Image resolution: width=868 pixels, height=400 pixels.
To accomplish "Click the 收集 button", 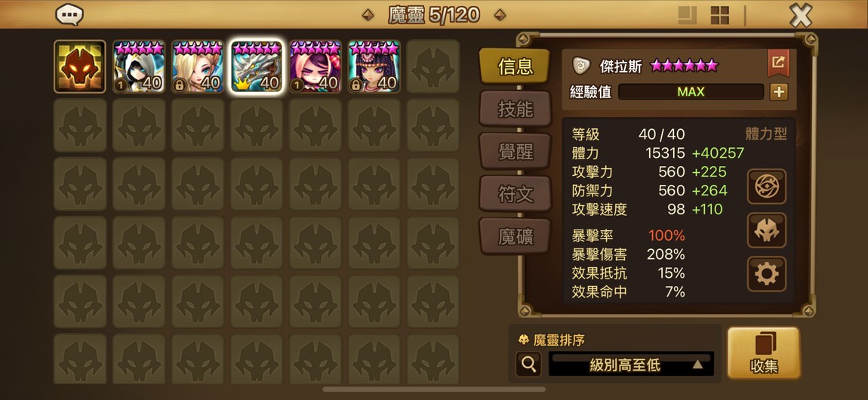I will point(764,353).
